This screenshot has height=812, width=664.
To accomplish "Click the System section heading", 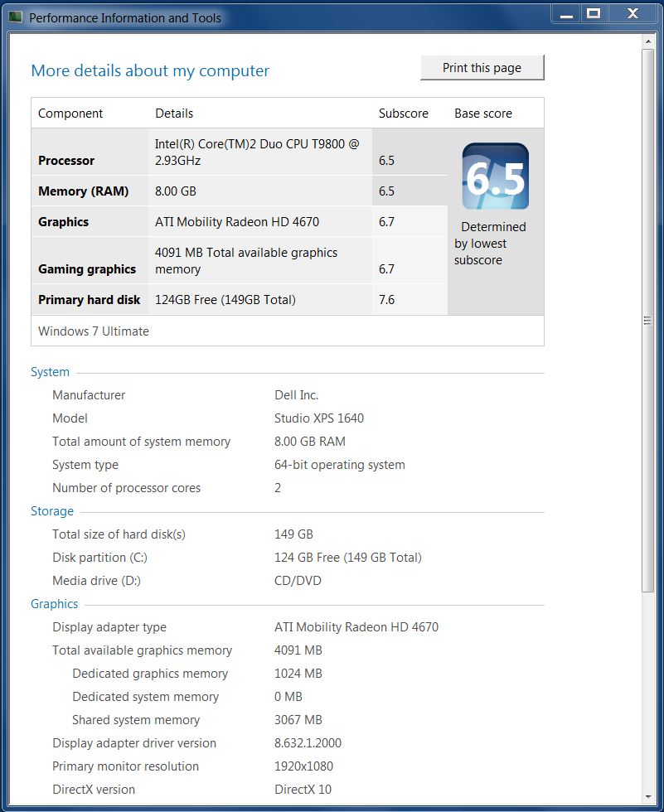I will pos(50,372).
